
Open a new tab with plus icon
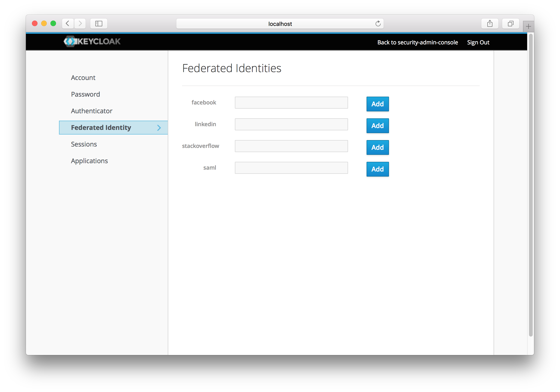coord(528,26)
